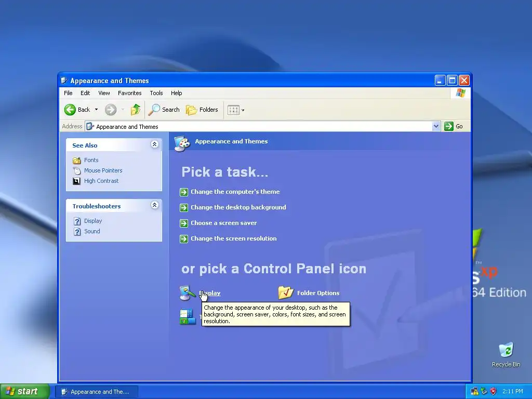Image resolution: width=532 pixels, height=399 pixels.
Task: Open the Fonts link
Action: point(91,160)
